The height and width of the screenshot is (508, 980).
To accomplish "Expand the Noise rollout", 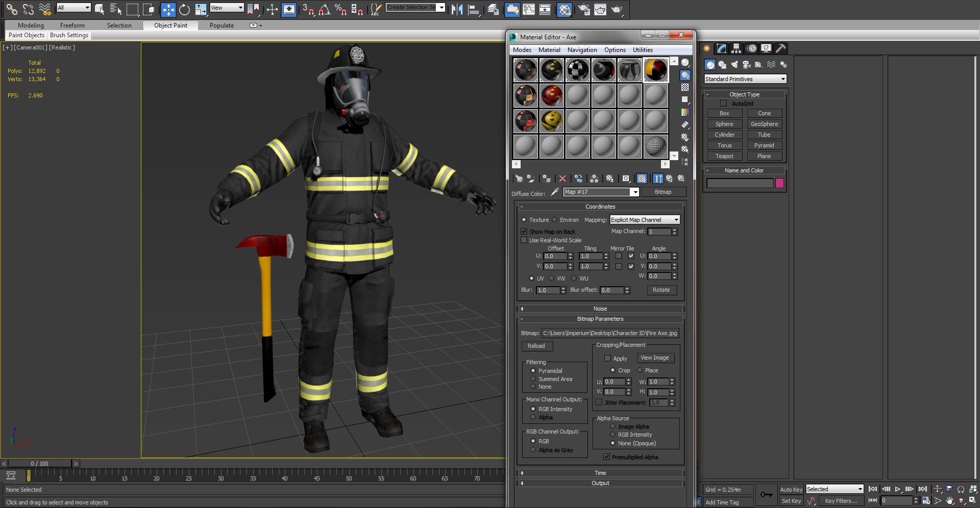I will coord(600,309).
